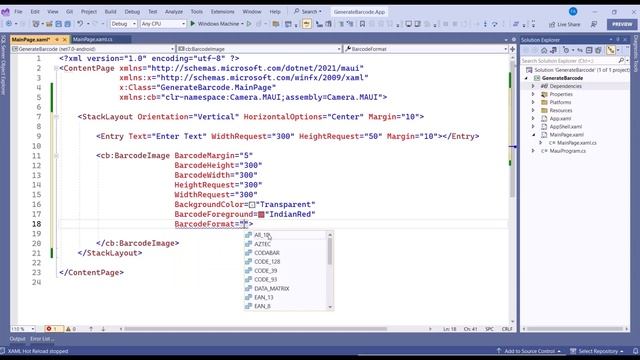Click the Save All icon

point(67,24)
